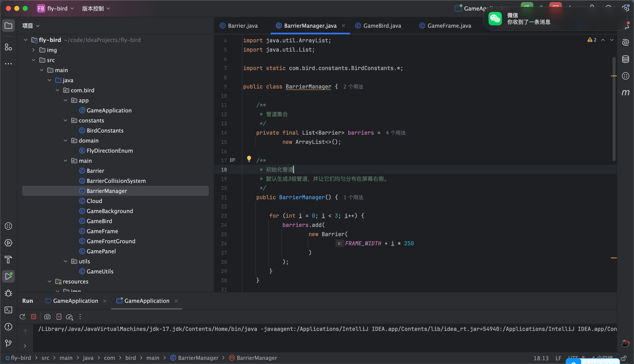Collapse the domain package
This screenshot has height=364, width=634.
point(65,140)
